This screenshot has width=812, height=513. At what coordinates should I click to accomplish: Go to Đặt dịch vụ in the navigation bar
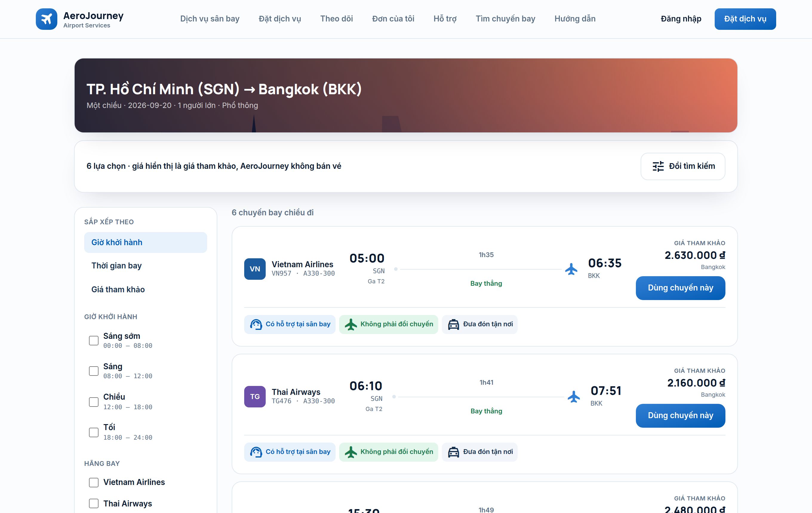(280, 19)
